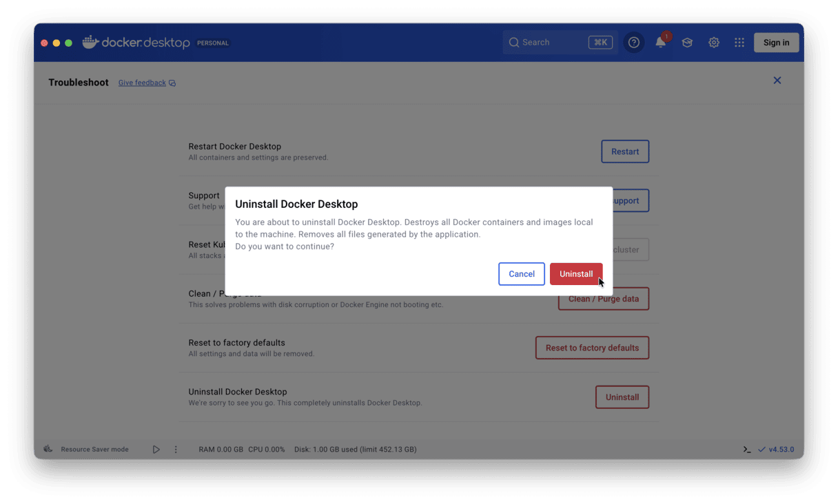Image resolution: width=838 pixels, height=504 pixels.
Task: Cancel the Uninstall Docker Desktop dialog
Action: pos(522,273)
